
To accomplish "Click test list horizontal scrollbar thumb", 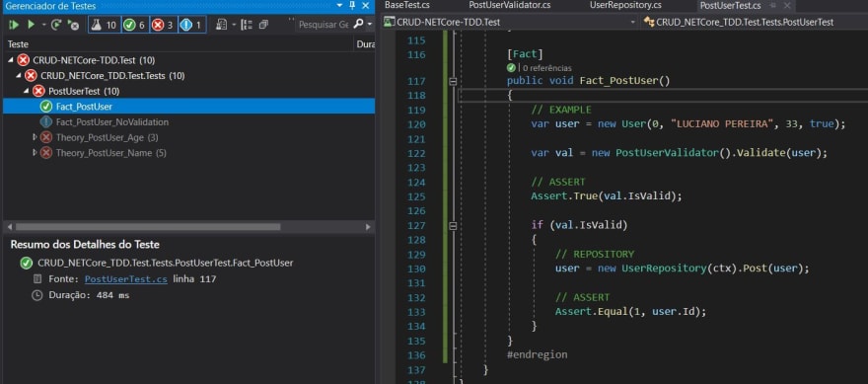I will coord(148,227).
